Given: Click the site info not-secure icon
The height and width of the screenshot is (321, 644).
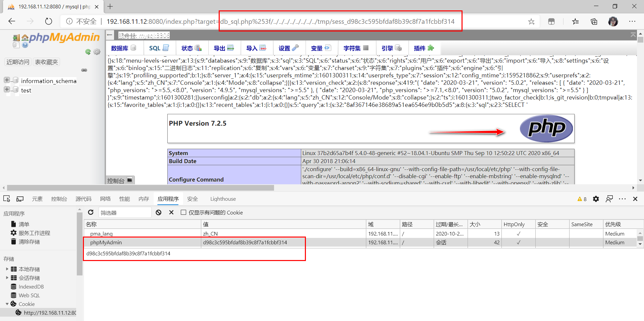Looking at the screenshot, I should click(x=69, y=21).
